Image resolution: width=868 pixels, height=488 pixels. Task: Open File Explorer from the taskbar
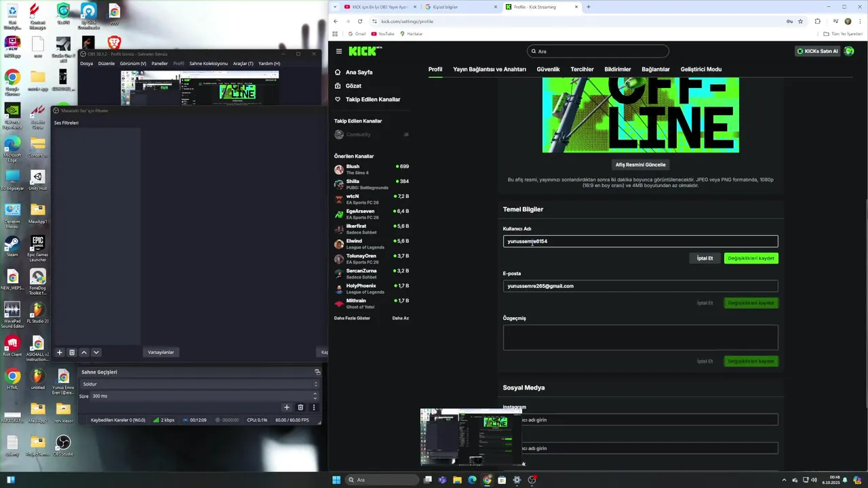coord(457,480)
